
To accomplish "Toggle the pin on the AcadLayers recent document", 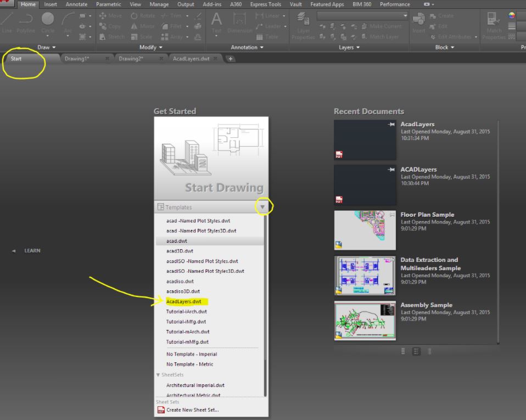I will click(x=391, y=125).
